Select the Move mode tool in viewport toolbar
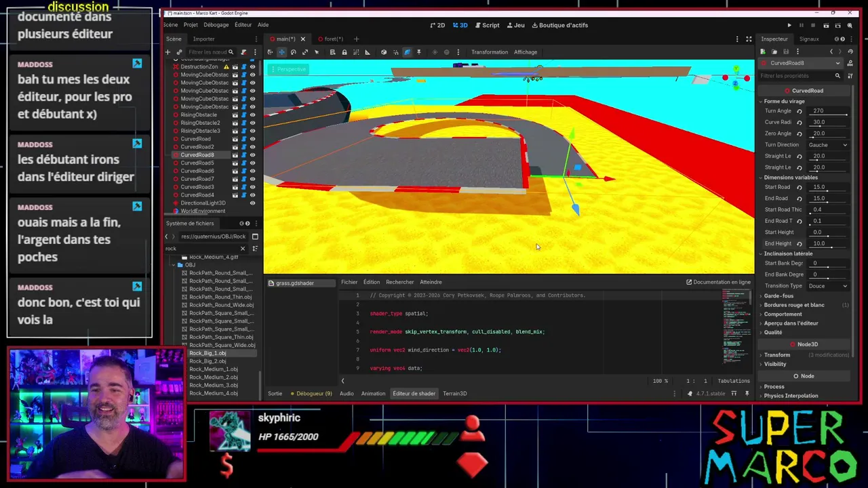Screen dimensions: 868x488 coord(281,52)
